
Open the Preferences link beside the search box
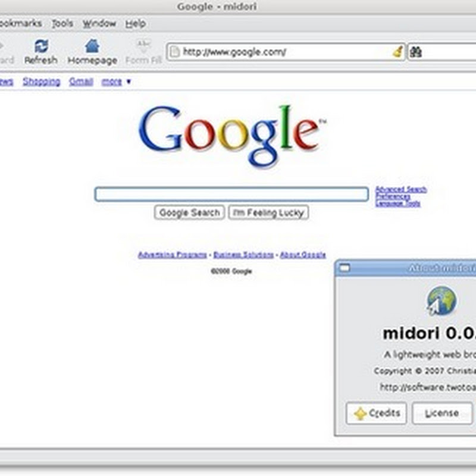coord(393,196)
